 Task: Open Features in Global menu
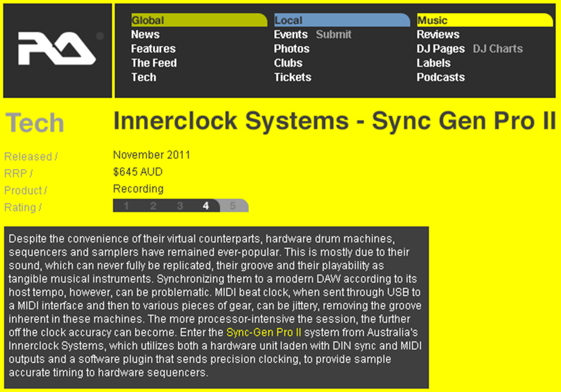[153, 49]
